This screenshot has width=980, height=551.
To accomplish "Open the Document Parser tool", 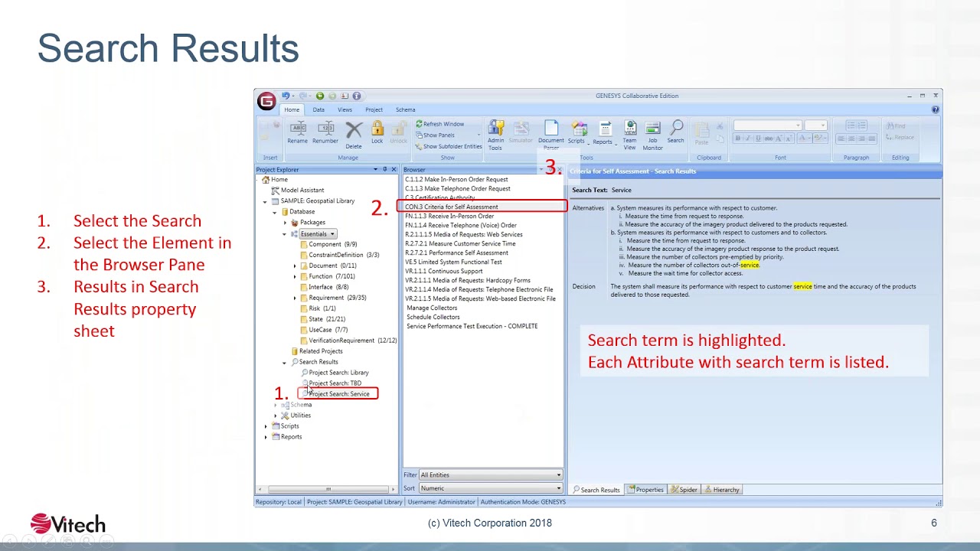I will (551, 135).
